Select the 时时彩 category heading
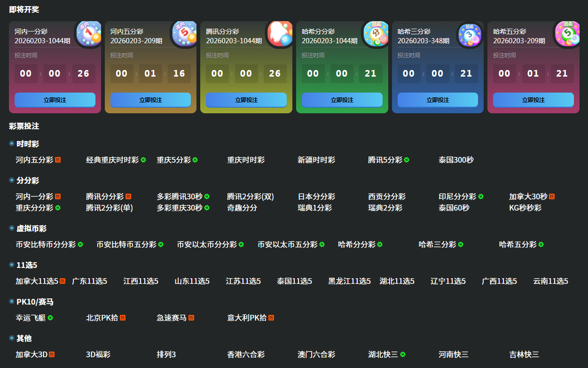This screenshot has height=368, width=588. point(27,144)
